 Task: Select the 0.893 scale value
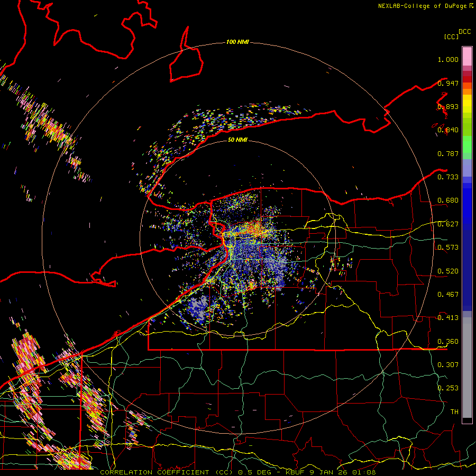(x=448, y=106)
